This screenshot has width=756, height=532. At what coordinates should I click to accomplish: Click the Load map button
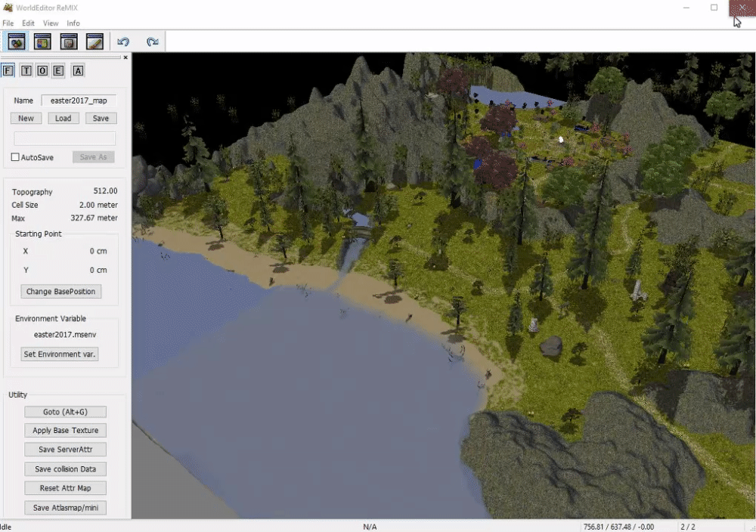(64, 119)
